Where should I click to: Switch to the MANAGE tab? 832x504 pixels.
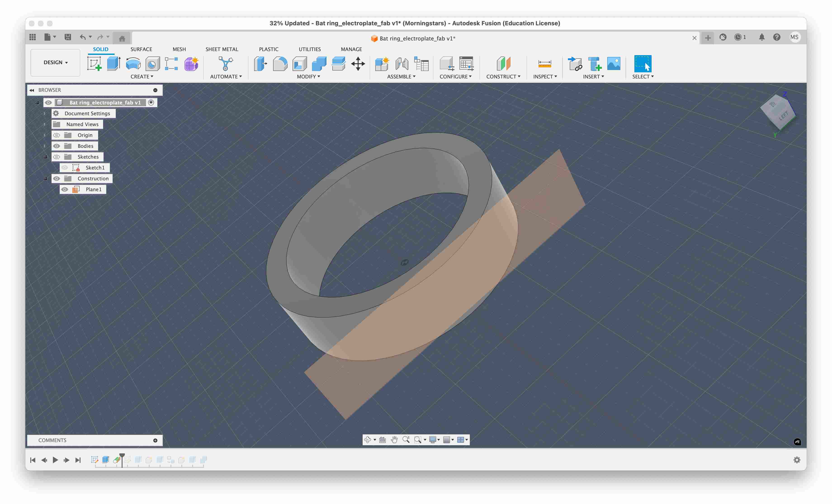pyautogui.click(x=351, y=49)
